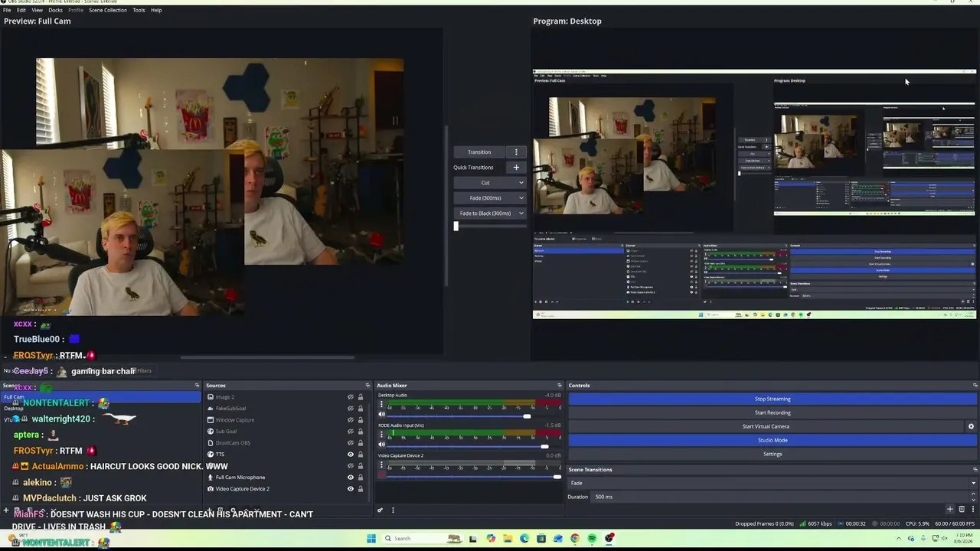Add a new Quick Transition

pos(516,167)
